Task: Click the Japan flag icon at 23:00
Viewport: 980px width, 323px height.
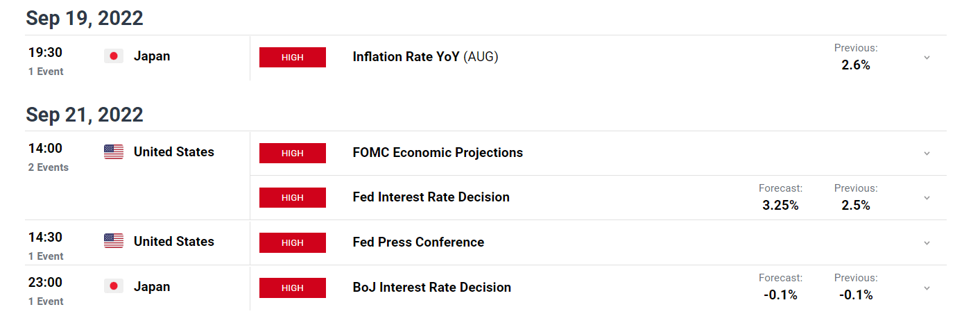Action: 114,286
